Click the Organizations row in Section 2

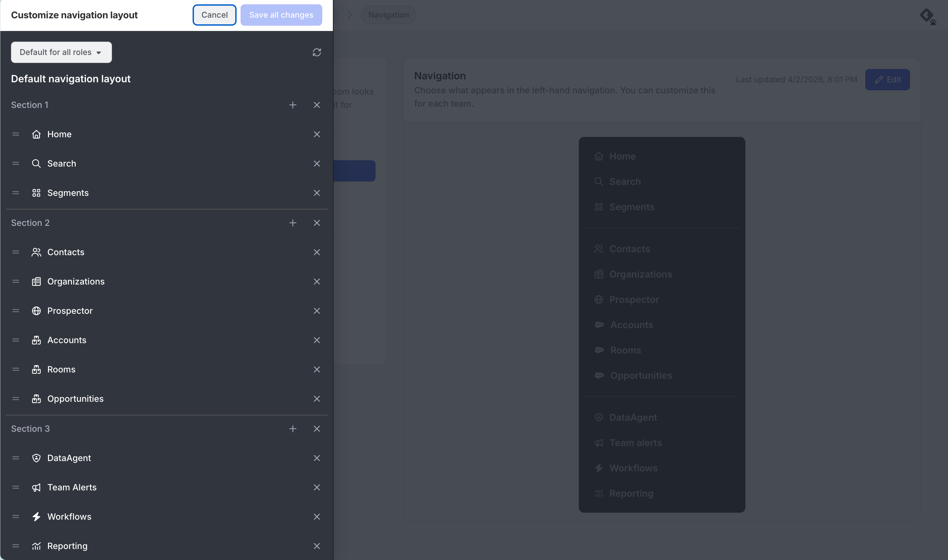[x=76, y=281]
